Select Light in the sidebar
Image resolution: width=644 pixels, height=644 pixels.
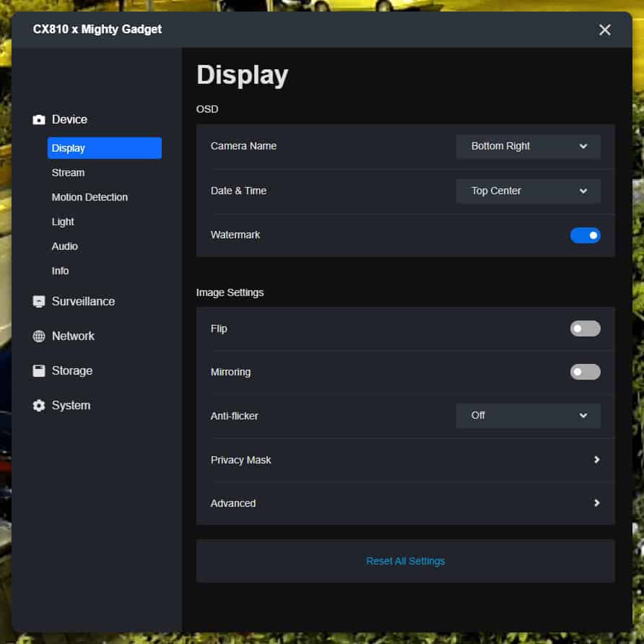[63, 222]
